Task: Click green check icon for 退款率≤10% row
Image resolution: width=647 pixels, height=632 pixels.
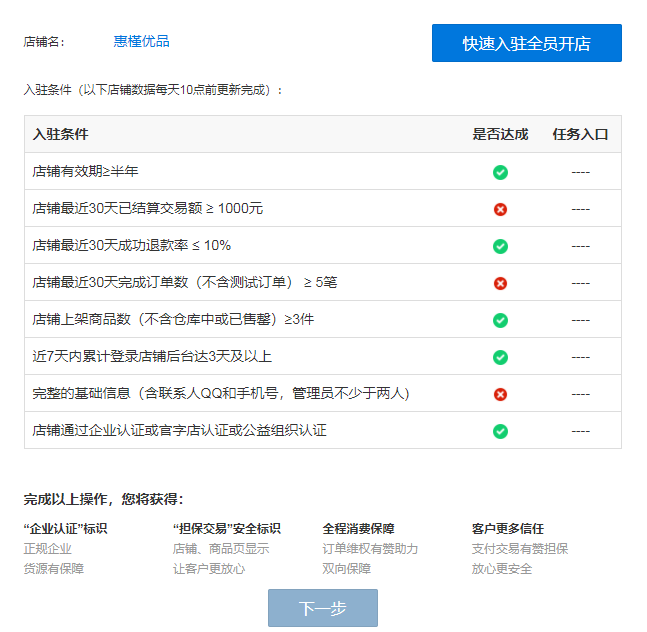Action: (x=500, y=246)
